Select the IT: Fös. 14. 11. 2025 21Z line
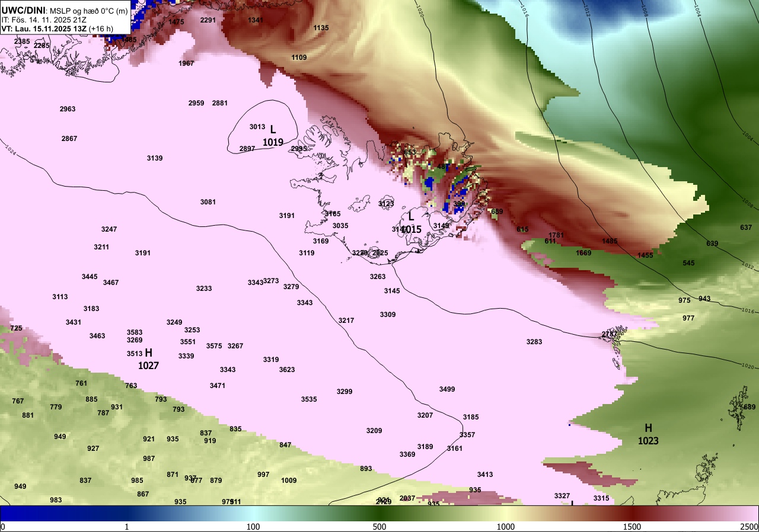Screen dimensions: 759x532 44,20
